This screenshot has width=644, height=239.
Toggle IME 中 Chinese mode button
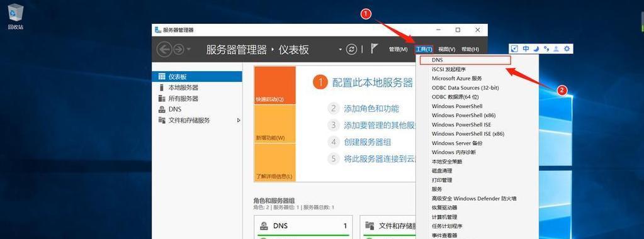[x=526, y=48]
